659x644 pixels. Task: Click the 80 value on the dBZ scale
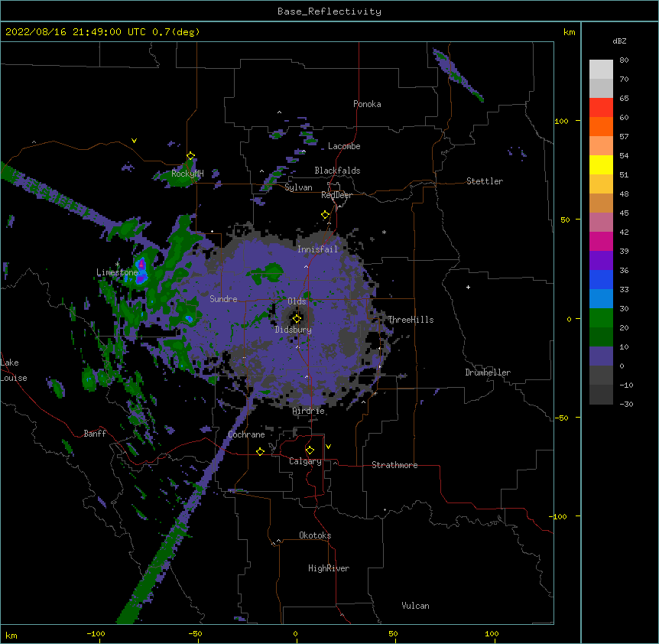pos(624,60)
